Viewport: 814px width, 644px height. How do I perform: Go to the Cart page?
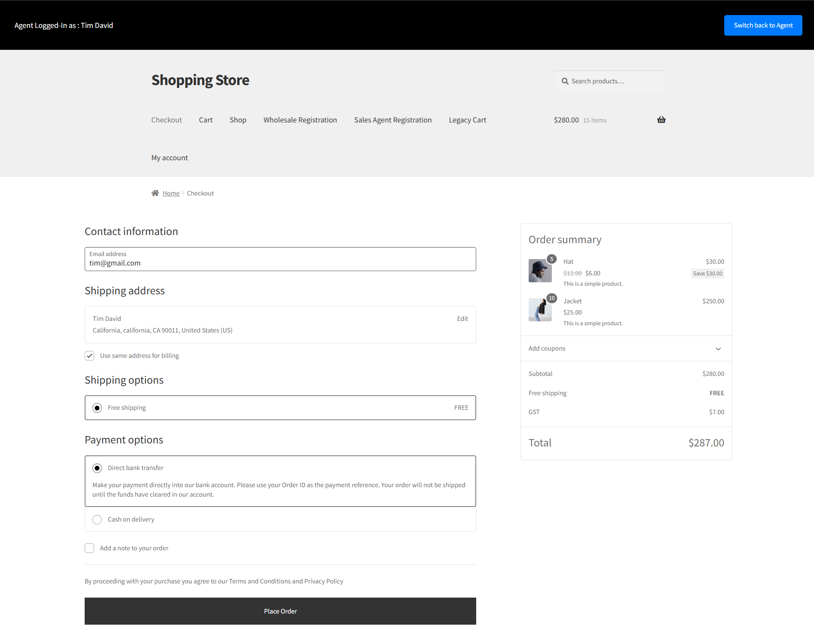[206, 120]
